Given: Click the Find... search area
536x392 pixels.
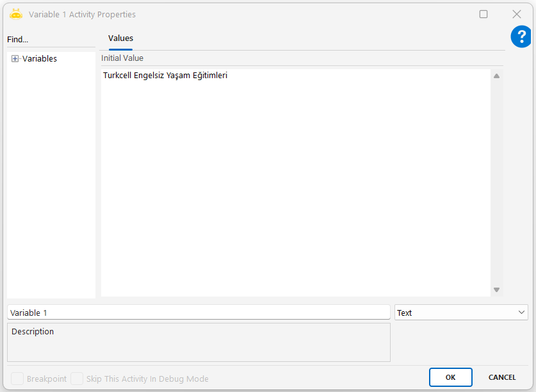Looking at the screenshot, I should [18, 40].
